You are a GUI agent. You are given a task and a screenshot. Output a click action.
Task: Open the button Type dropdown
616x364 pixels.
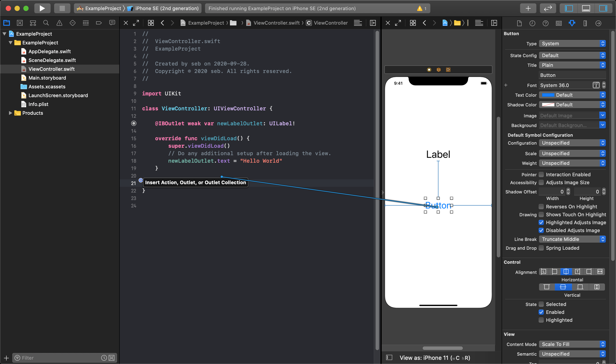572,44
